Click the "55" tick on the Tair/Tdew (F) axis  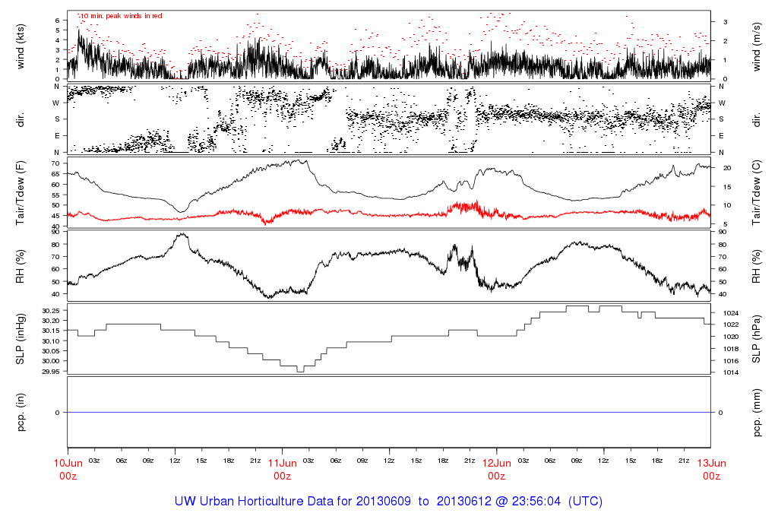(55, 195)
